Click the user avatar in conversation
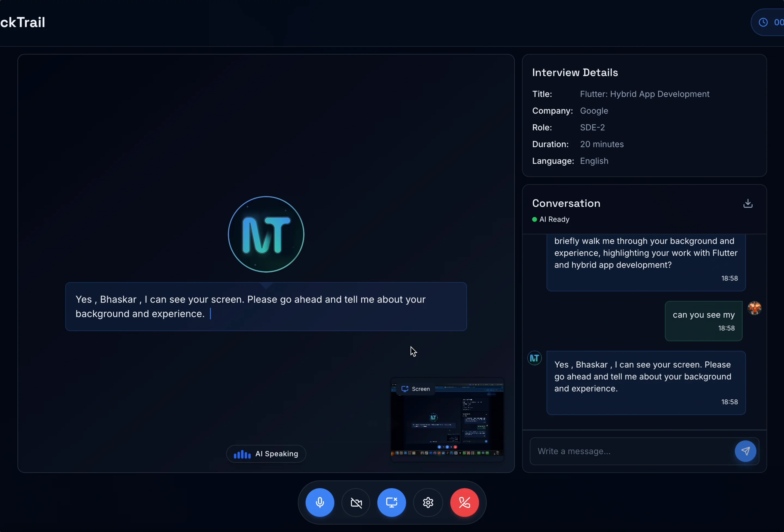784x532 pixels. (x=754, y=308)
